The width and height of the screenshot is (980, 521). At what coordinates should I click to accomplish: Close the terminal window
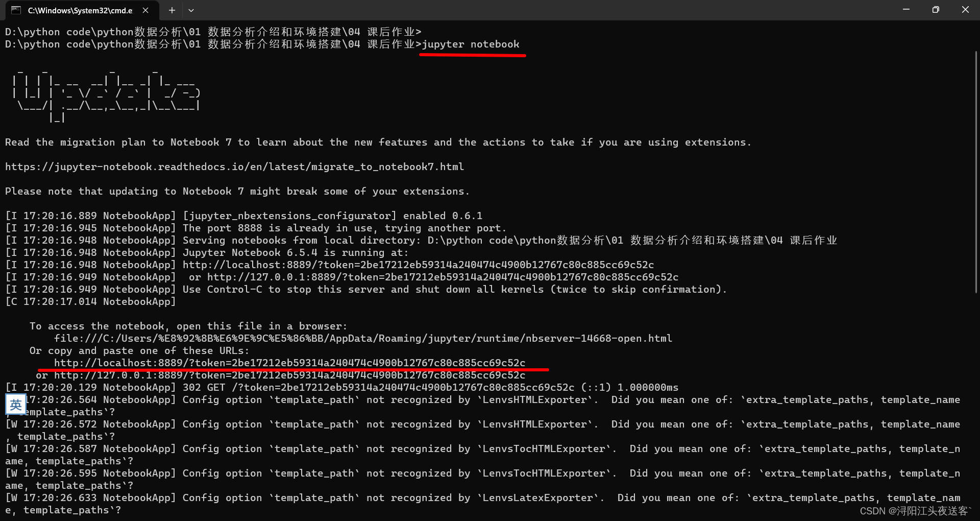(965, 10)
